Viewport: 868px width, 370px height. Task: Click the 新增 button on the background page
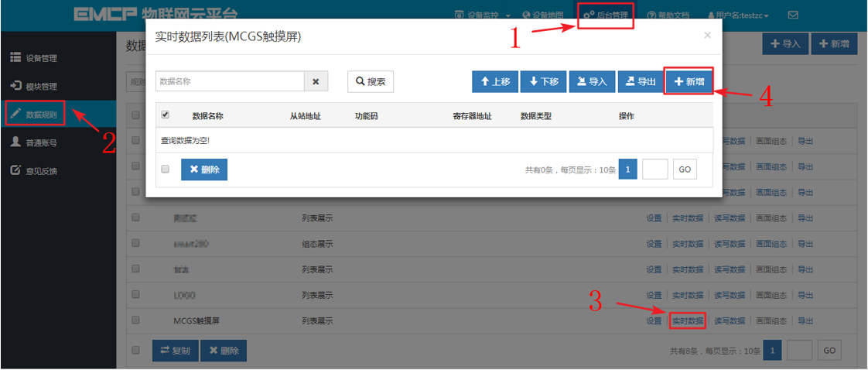point(834,44)
